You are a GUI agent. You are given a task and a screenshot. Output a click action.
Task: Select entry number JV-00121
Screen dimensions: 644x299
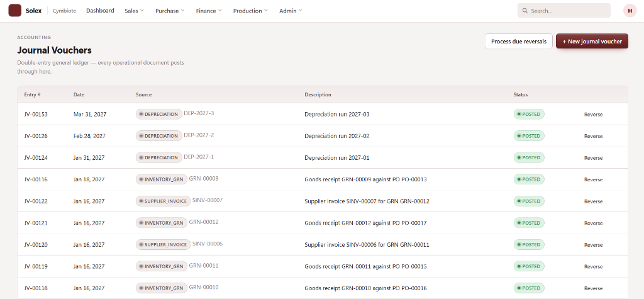[x=36, y=223]
